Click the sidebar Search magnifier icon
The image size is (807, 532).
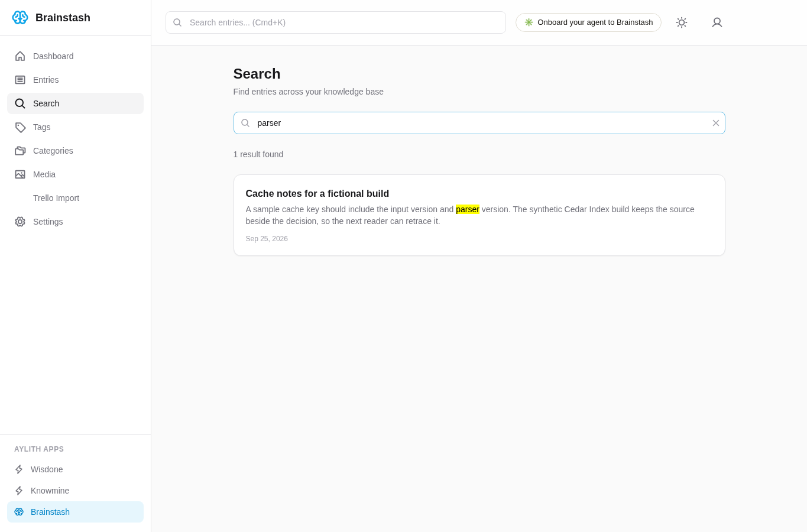[x=20, y=103]
